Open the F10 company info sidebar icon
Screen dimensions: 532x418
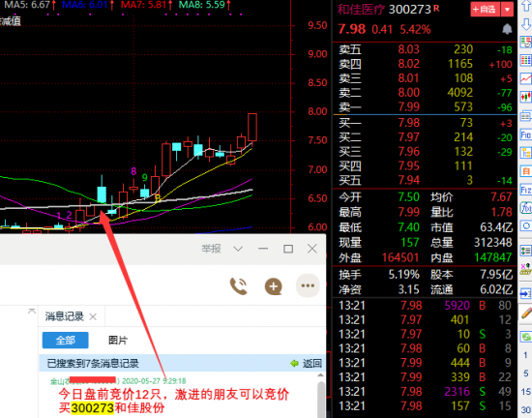click(x=525, y=134)
